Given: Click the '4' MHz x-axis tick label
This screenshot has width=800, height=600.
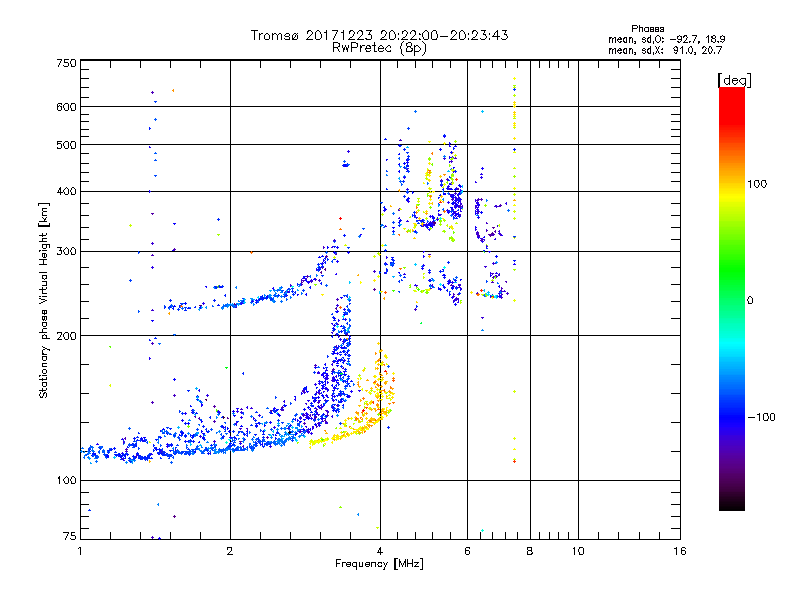Looking at the screenshot, I should click(380, 551).
